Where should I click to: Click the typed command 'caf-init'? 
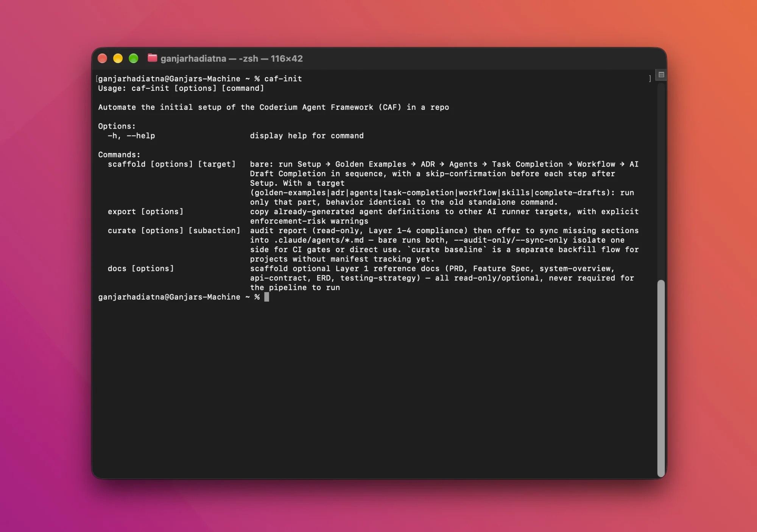(283, 79)
